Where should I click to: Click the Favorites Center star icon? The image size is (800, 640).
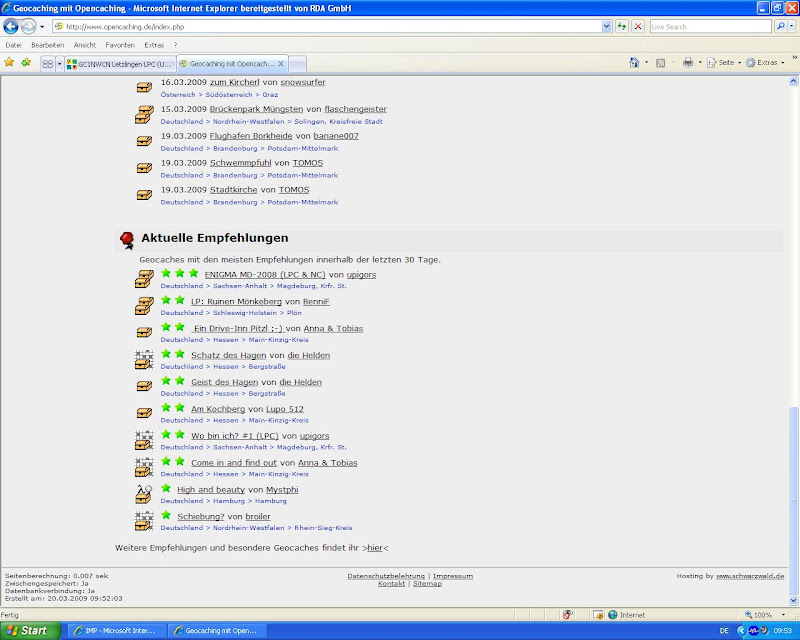9,63
